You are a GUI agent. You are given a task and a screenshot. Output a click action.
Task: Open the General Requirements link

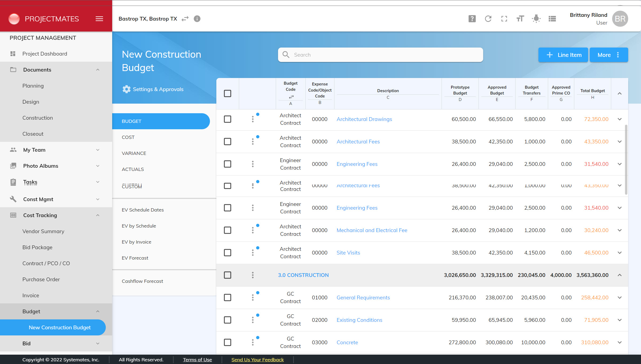(x=363, y=298)
